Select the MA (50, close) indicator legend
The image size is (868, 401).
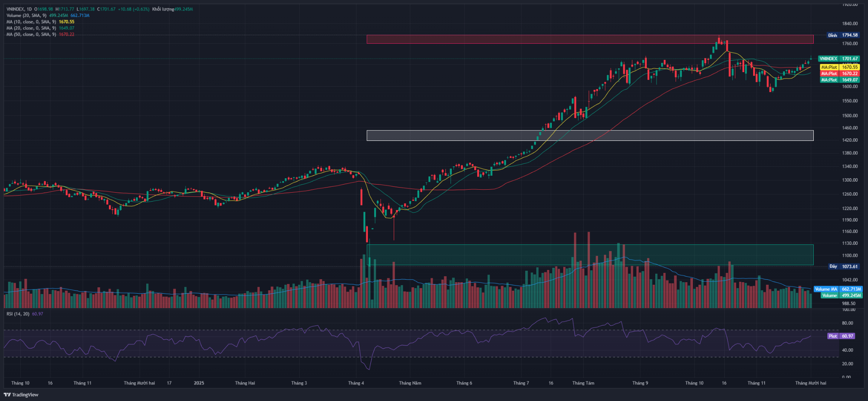[x=31, y=34]
